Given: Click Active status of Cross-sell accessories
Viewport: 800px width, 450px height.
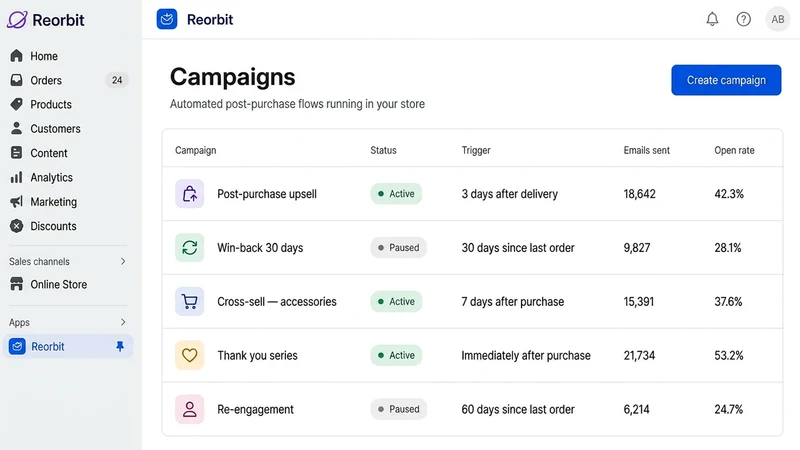Looking at the screenshot, I should tap(396, 302).
